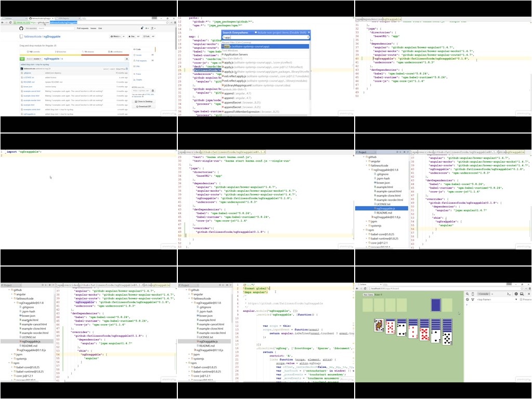The height and width of the screenshot is (399, 532).
Task: Bookmark the GitHub page with the star icon
Action: (x=167, y=22)
